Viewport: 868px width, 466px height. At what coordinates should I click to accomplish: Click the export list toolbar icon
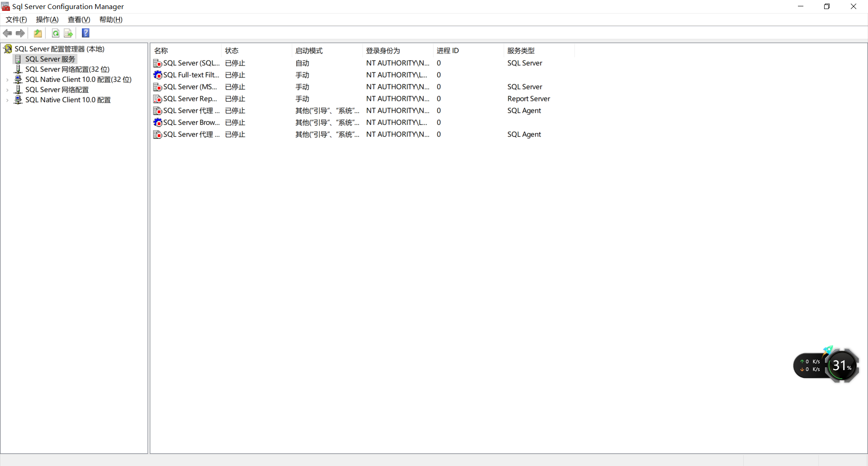68,33
